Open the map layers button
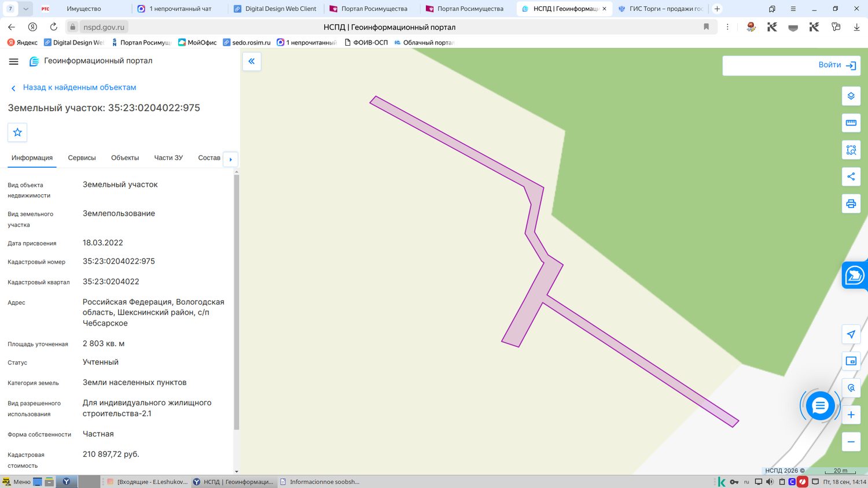 [851, 96]
